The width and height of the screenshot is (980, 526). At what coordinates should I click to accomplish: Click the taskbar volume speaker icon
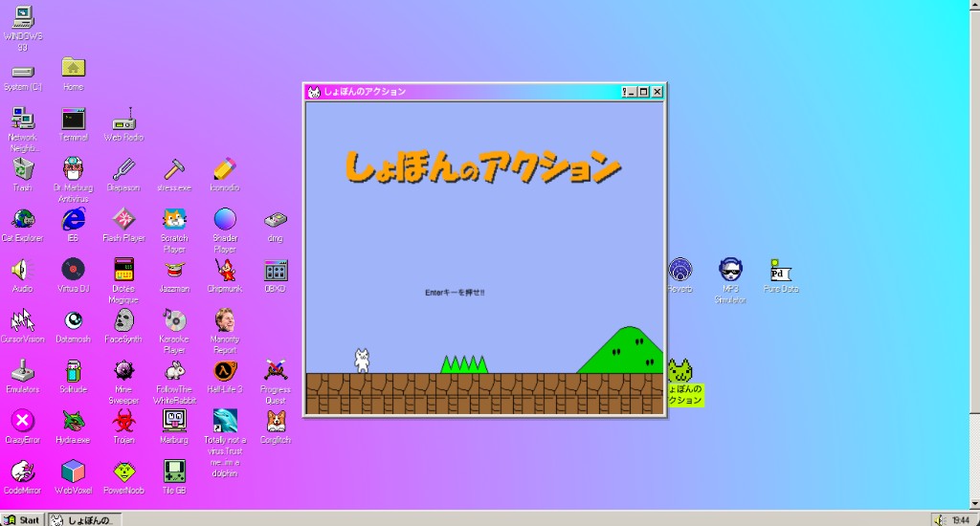[x=939, y=519]
